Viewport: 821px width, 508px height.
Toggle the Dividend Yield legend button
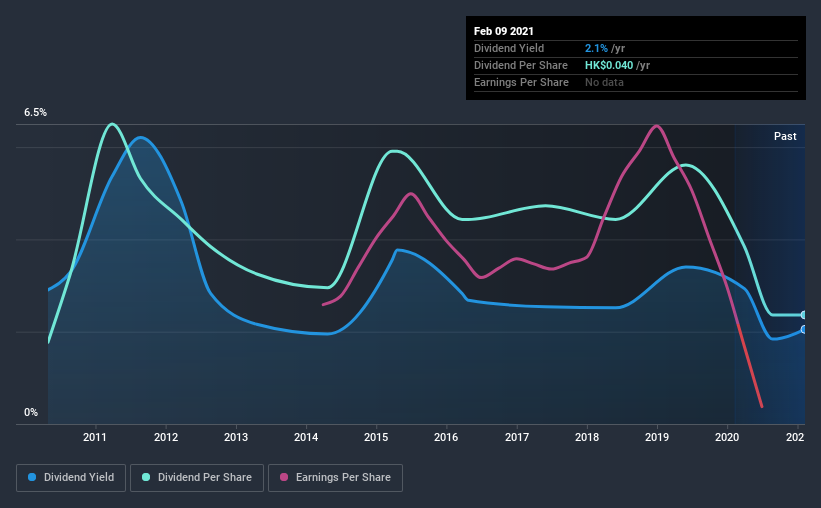(x=71, y=478)
